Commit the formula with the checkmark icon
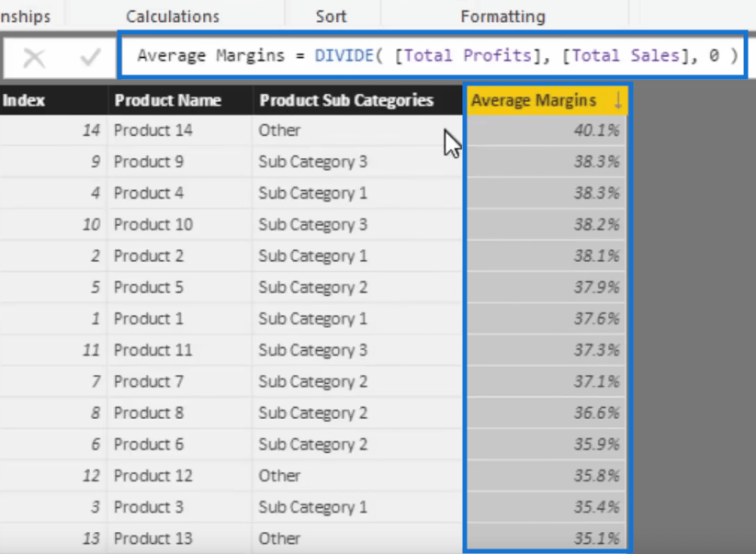The height and width of the screenshot is (554, 756). [90, 58]
